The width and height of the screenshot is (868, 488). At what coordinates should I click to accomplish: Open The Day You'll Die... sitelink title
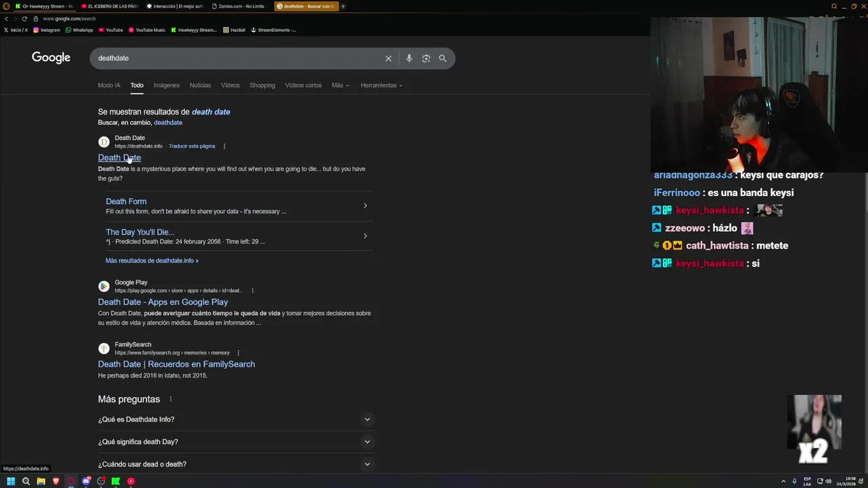coord(140,232)
